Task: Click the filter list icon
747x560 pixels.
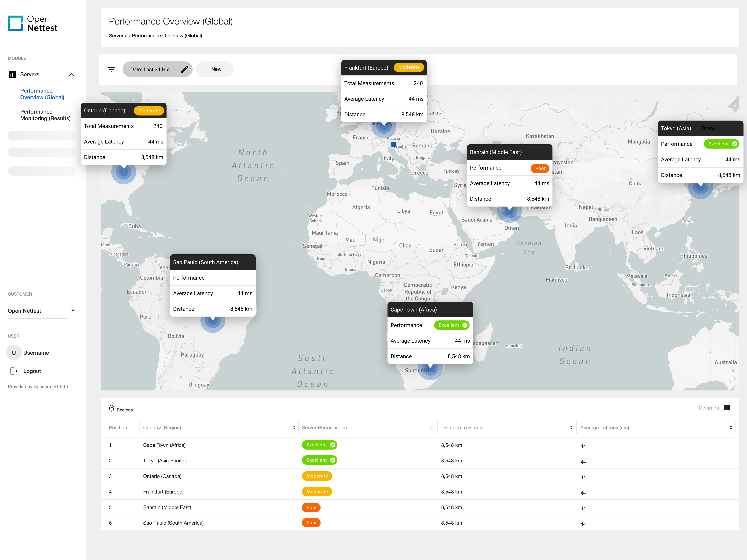Action: tap(111, 69)
